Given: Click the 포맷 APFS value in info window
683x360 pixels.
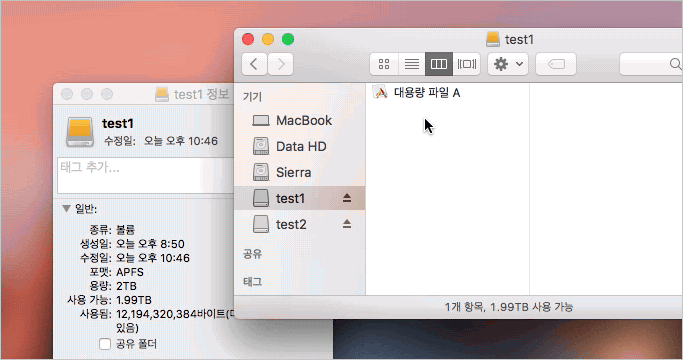Looking at the screenshot, I should coord(130,272).
